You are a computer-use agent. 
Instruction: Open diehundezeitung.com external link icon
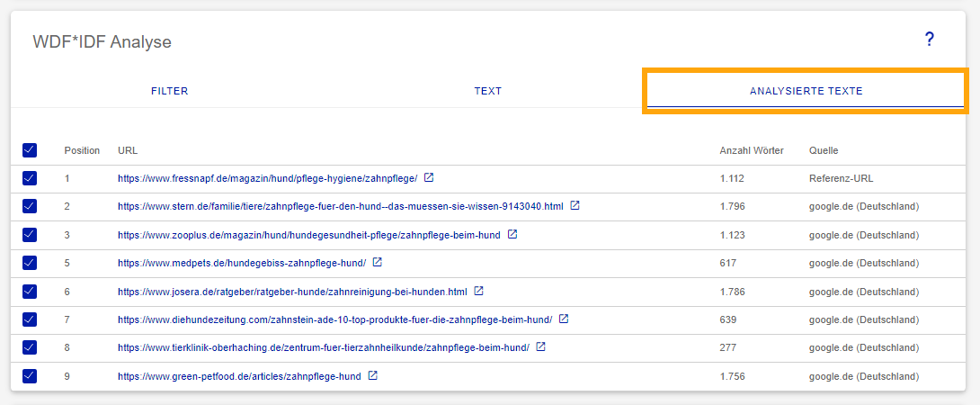564,319
